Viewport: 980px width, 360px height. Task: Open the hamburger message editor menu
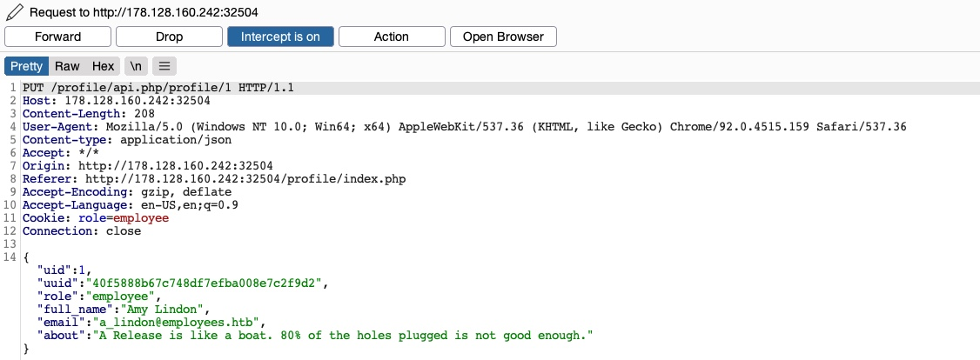point(164,66)
